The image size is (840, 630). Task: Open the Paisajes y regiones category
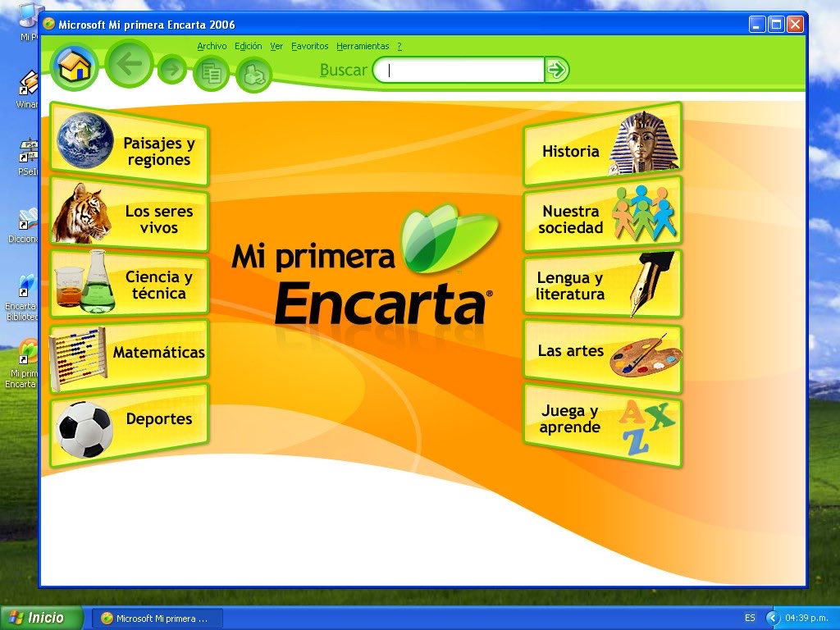(x=129, y=144)
